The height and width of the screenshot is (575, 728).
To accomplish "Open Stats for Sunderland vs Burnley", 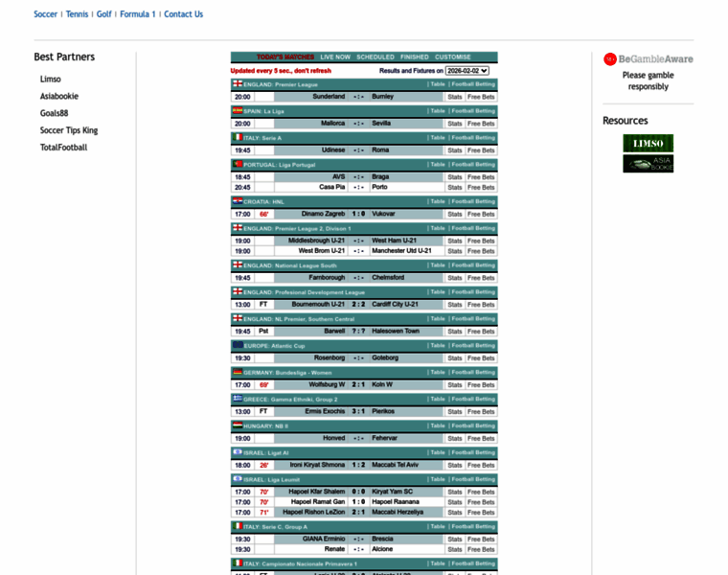I will (x=455, y=97).
